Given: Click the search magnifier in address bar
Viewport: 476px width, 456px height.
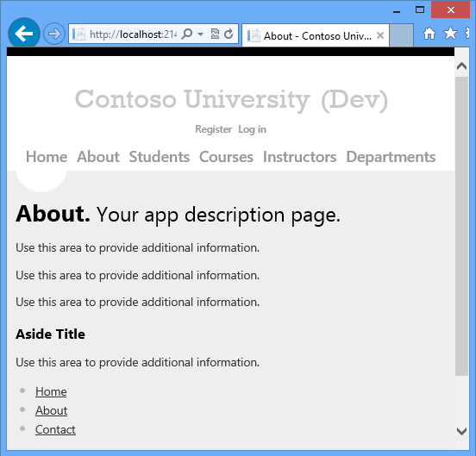Looking at the screenshot, I should 187,34.
